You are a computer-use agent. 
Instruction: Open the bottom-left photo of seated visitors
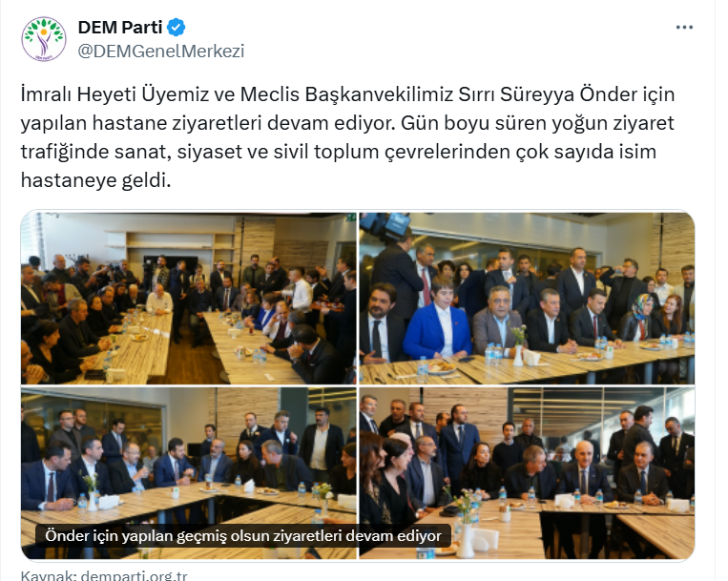(189, 473)
